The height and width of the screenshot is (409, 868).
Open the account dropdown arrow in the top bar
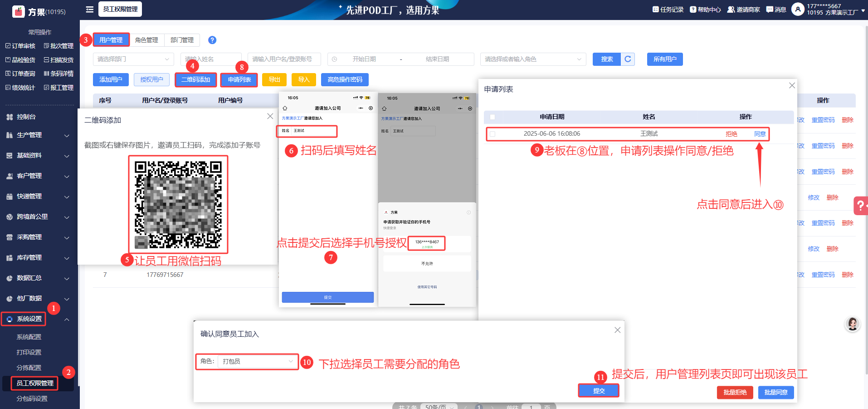click(863, 11)
